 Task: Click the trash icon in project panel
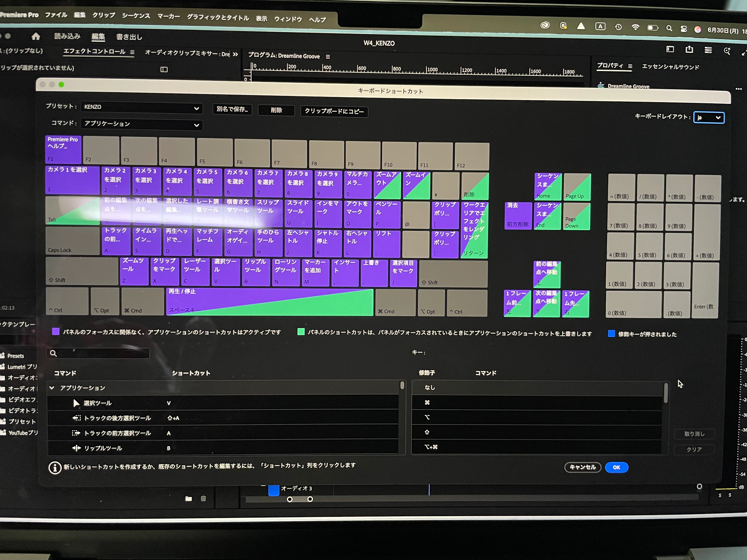[x=203, y=498]
